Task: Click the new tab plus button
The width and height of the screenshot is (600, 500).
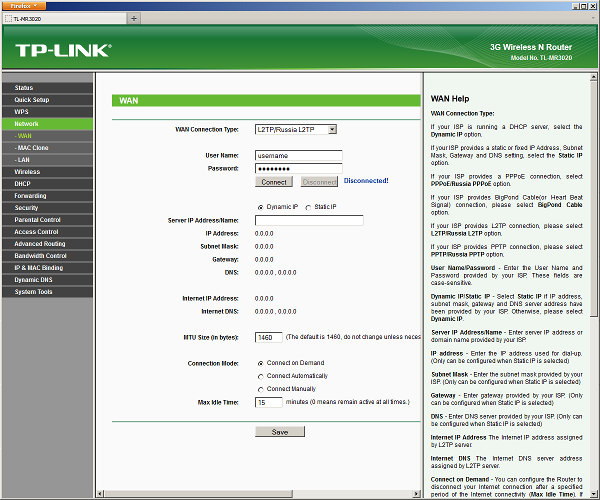Action: [x=134, y=18]
